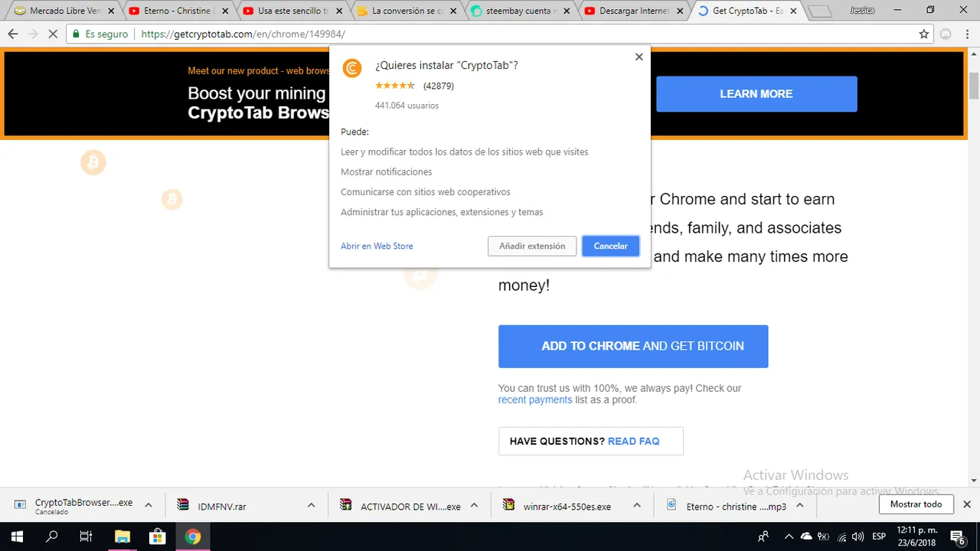Screen dimensions: 980x551
Task: Click ADD TO CHROME AND GET BITCOIN
Action: click(633, 346)
